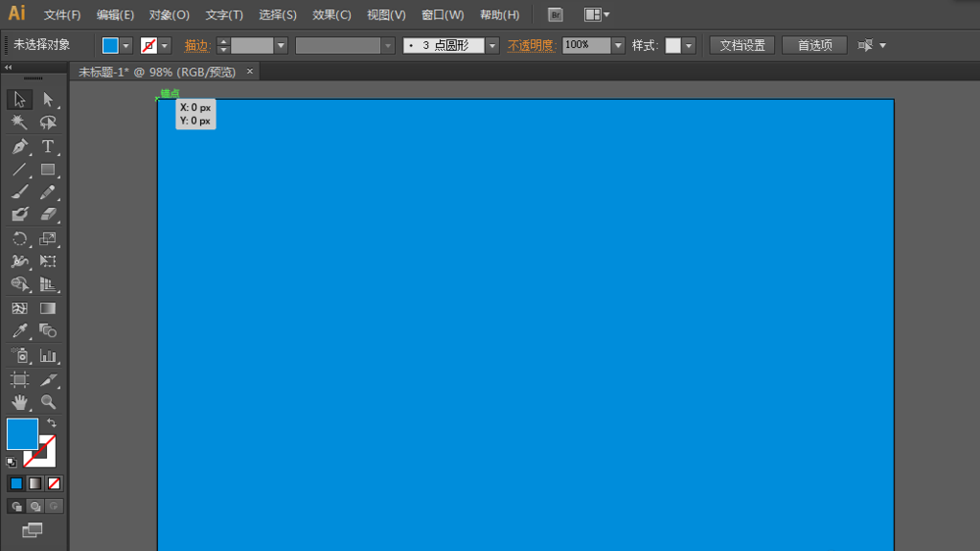Select the Free Transform tool

point(48,261)
